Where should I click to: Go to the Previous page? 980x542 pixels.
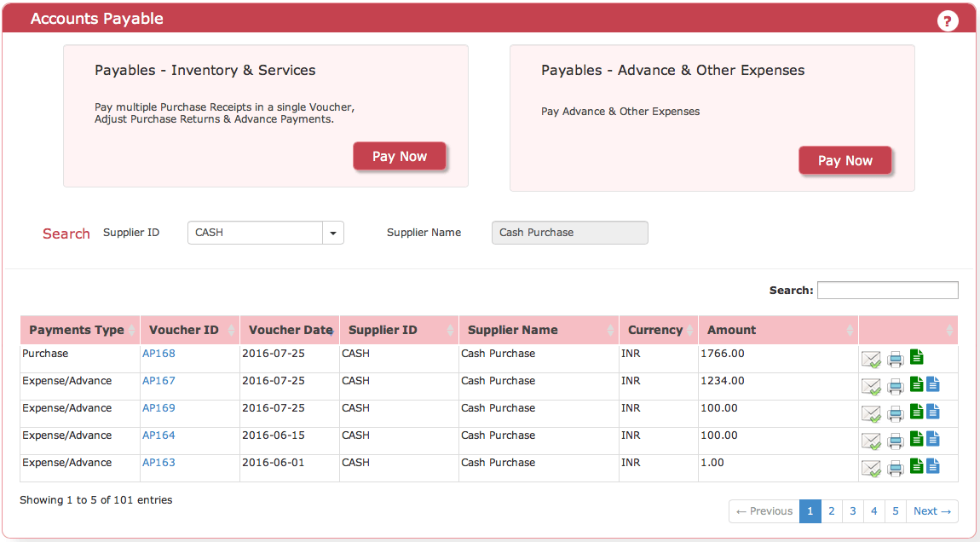click(x=764, y=511)
